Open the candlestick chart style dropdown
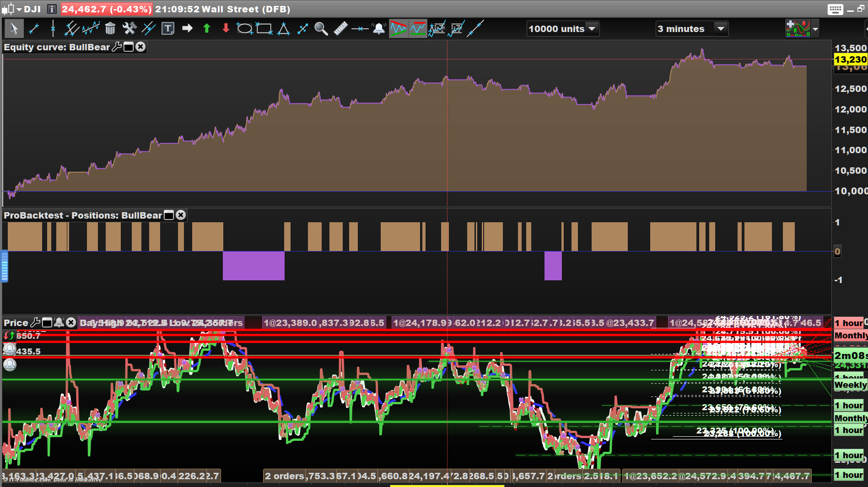Viewport: 868px width, 487px height. [12, 9]
